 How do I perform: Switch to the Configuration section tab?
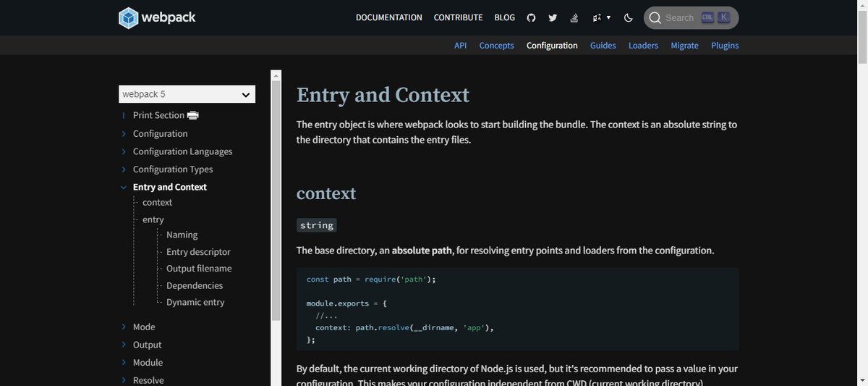point(552,45)
